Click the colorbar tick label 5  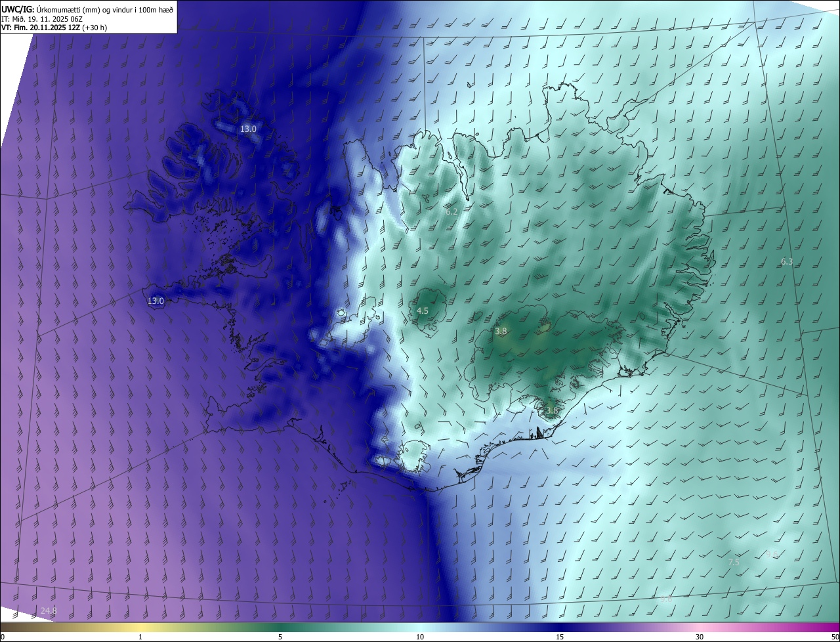280,637
